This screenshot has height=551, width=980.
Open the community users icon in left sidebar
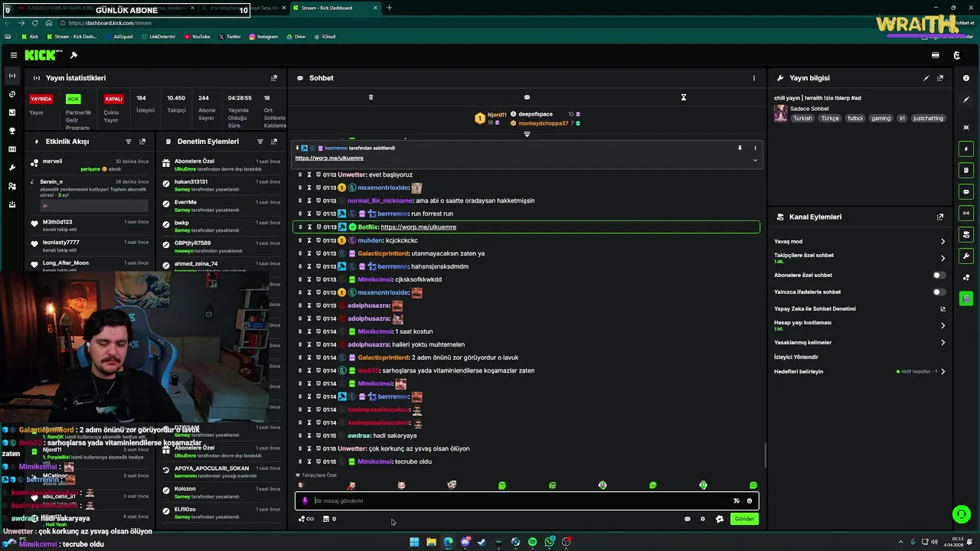[x=11, y=186]
